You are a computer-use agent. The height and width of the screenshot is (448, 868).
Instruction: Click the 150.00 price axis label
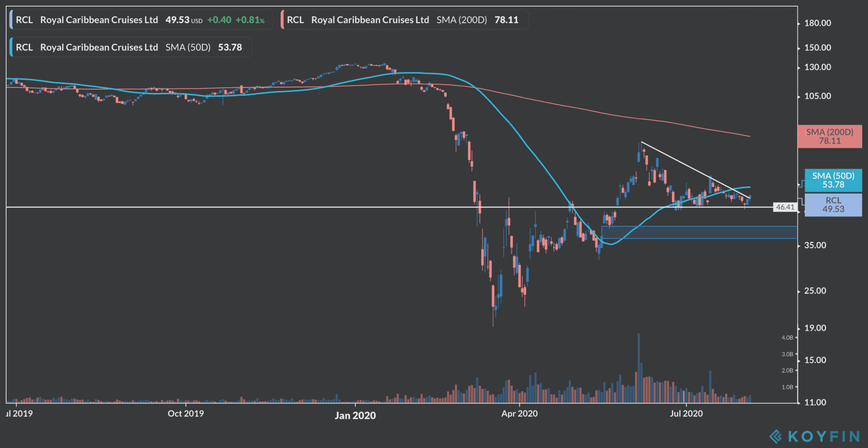[817, 48]
